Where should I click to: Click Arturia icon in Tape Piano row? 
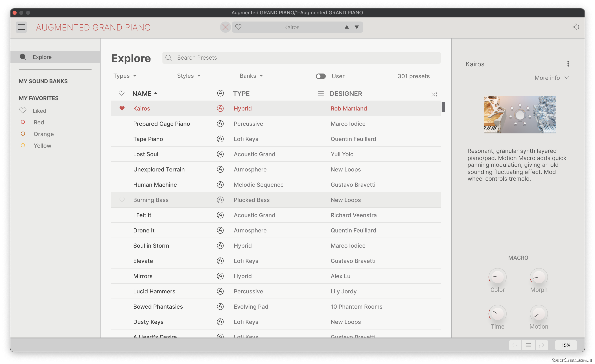coord(220,139)
